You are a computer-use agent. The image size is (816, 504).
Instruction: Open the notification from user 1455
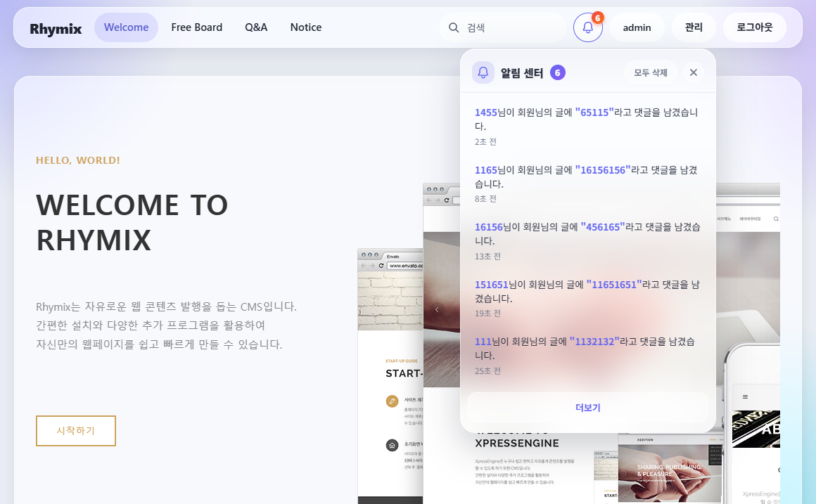[486, 112]
